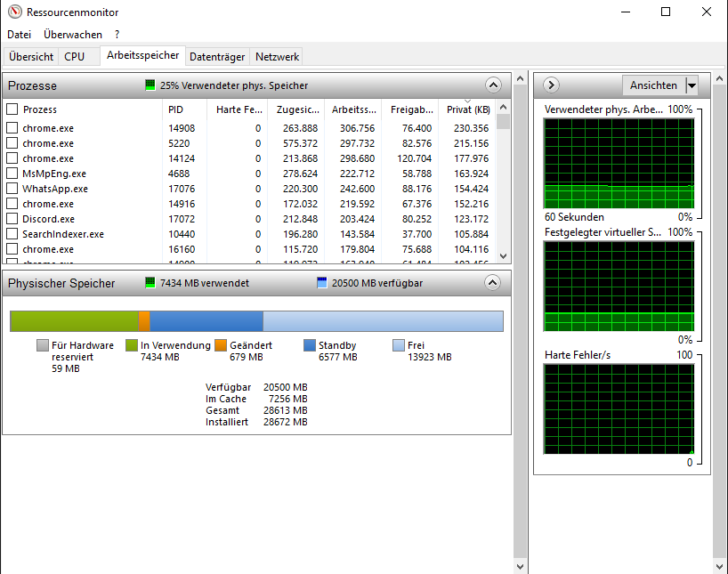
Task: Click orange Geändert segment of memory bar
Action: pyautogui.click(x=144, y=321)
